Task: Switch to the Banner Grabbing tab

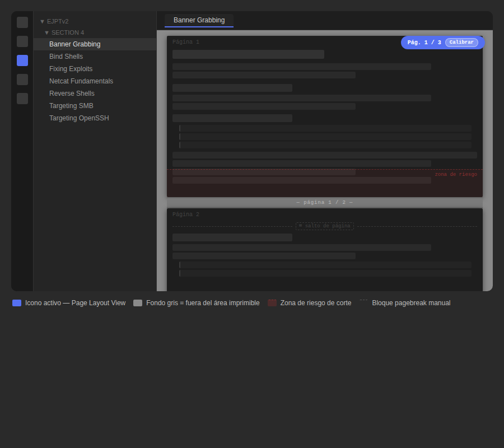Action: (199, 20)
